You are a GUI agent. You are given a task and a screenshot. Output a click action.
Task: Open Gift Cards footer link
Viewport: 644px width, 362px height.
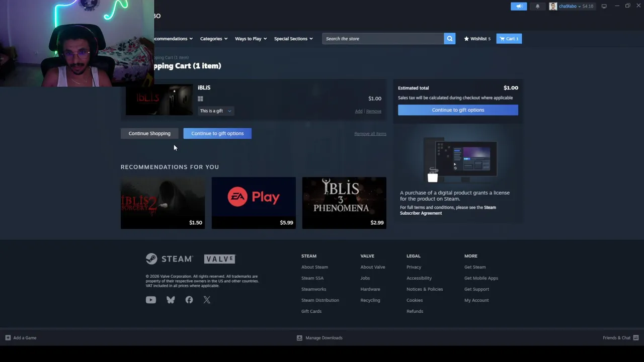(311, 311)
